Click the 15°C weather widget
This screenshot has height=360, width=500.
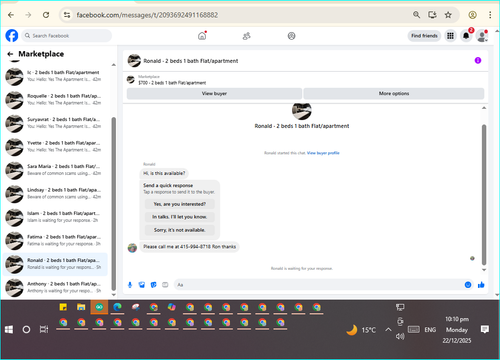point(361,330)
